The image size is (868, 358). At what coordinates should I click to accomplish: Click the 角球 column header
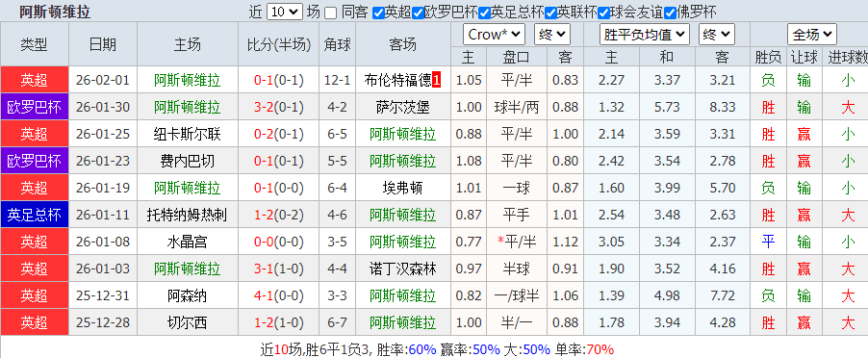pos(337,45)
